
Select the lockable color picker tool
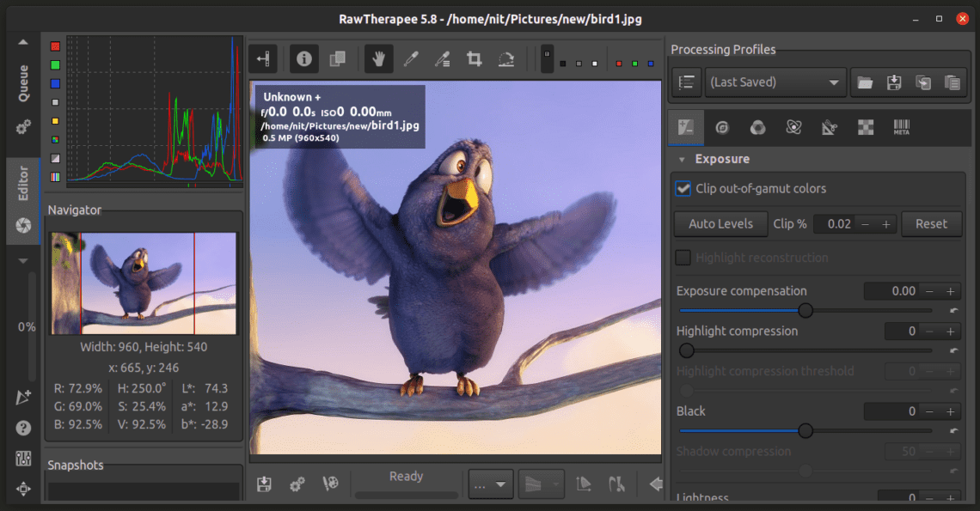[x=443, y=58]
